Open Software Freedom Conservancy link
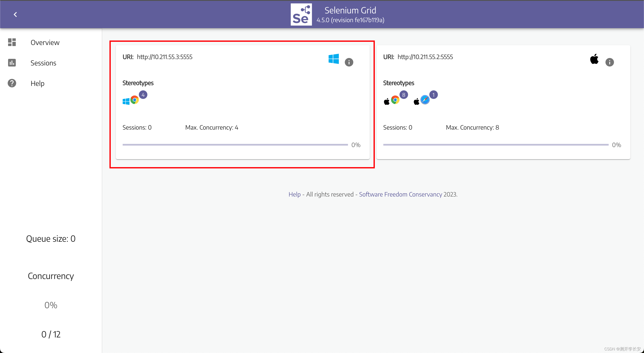The image size is (644, 353). point(400,194)
